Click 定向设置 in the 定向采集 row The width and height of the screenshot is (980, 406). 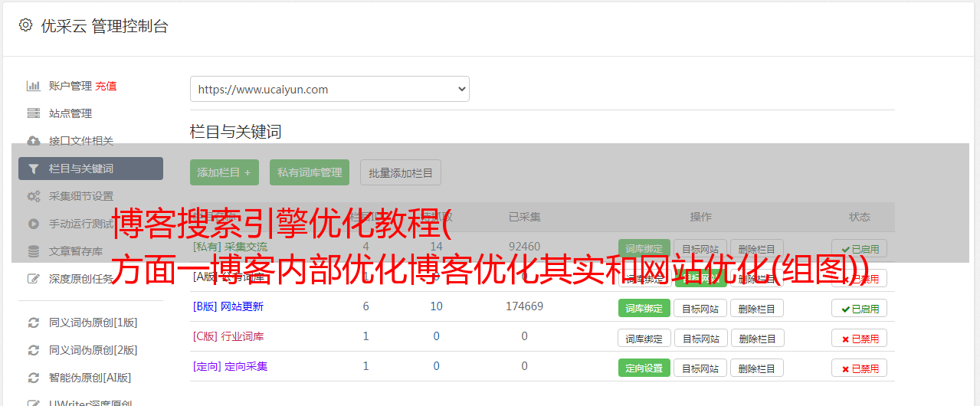[644, 368]
